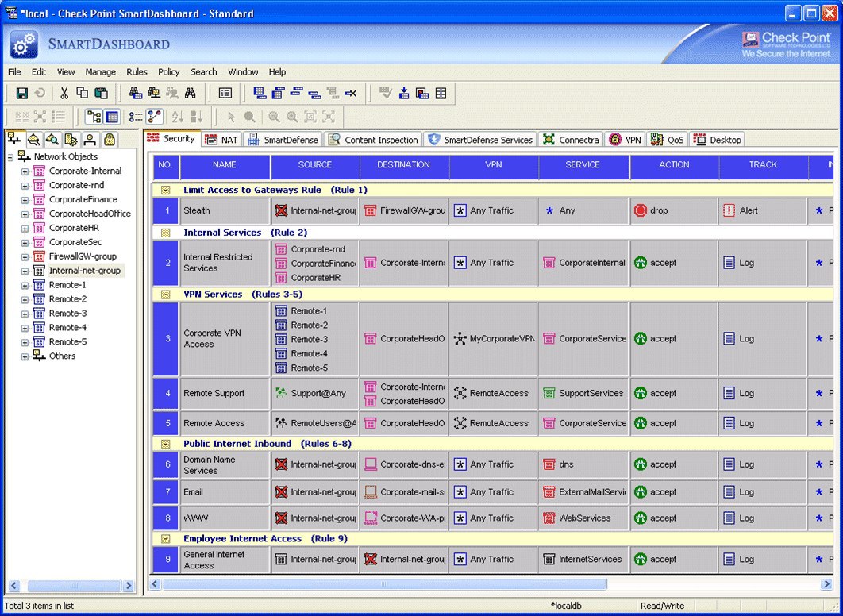843x616 pixels.
Task: Select Remote-3 in the objects tree
Action: point(67,314)
